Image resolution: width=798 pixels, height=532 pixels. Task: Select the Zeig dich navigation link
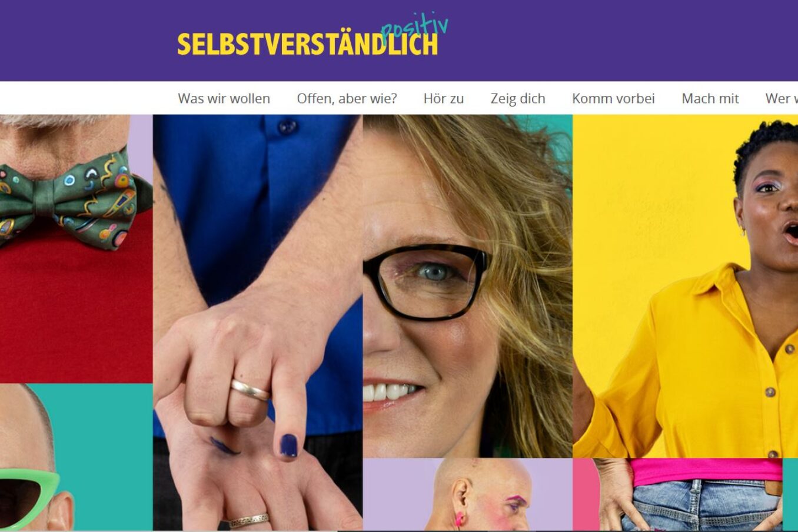(518, 98)
